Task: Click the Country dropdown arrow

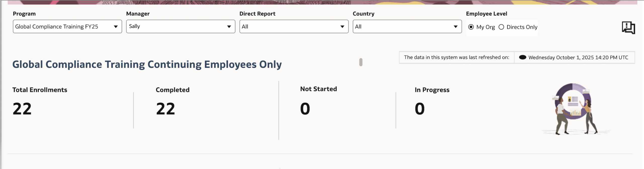Action: pyautogui.click(x=455, y=27)
